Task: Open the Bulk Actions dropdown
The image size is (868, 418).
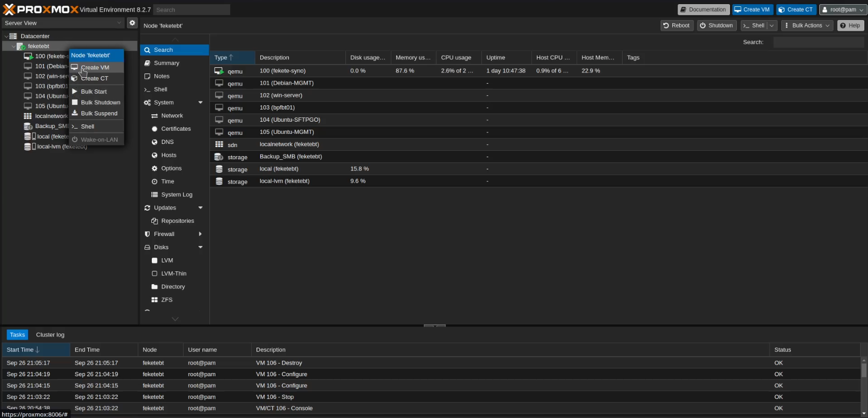Action: (807, 25)
